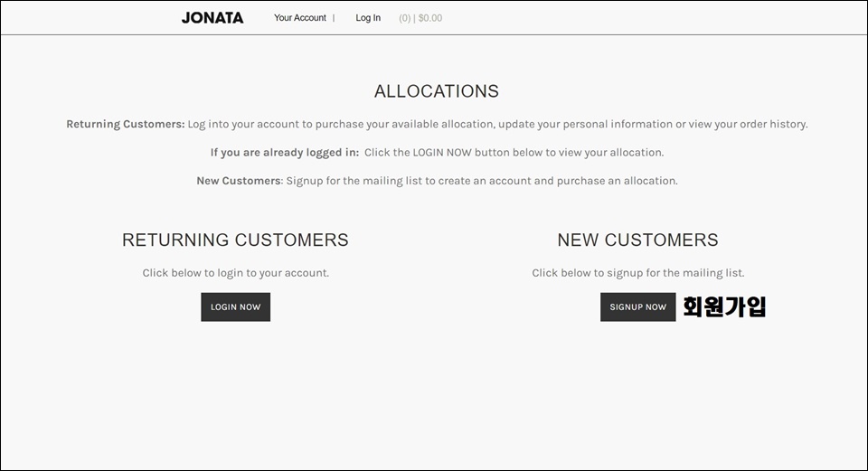Click 'LOGIN NOW' words inside the instructions paragraph

point(442,153)
